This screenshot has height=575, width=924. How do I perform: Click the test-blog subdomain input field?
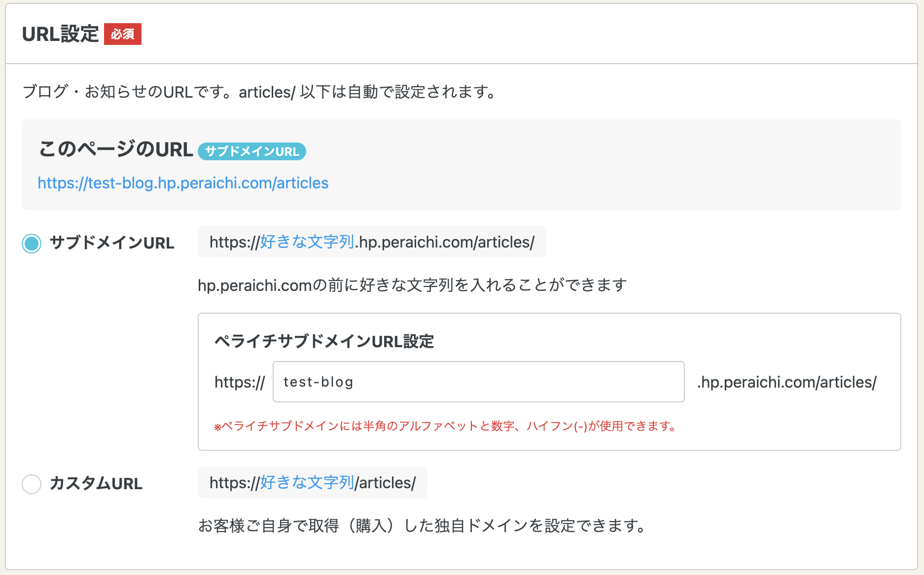pos(478,382)
